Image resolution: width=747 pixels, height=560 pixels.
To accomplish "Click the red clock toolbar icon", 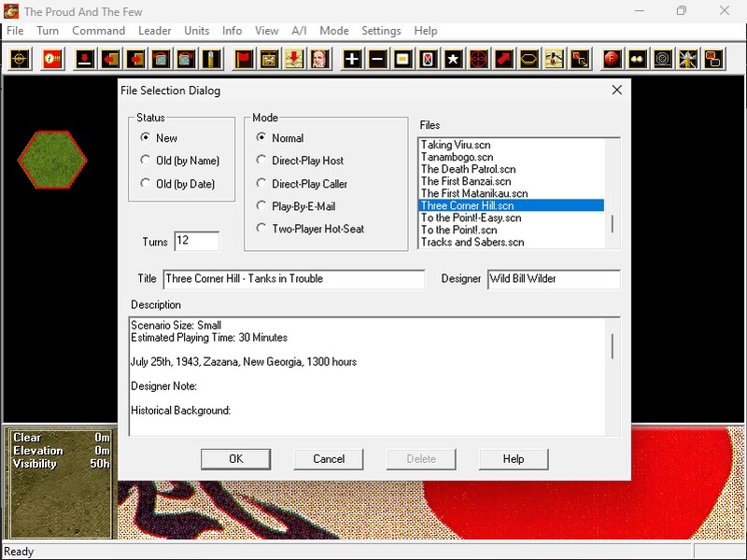I will 52,59.
